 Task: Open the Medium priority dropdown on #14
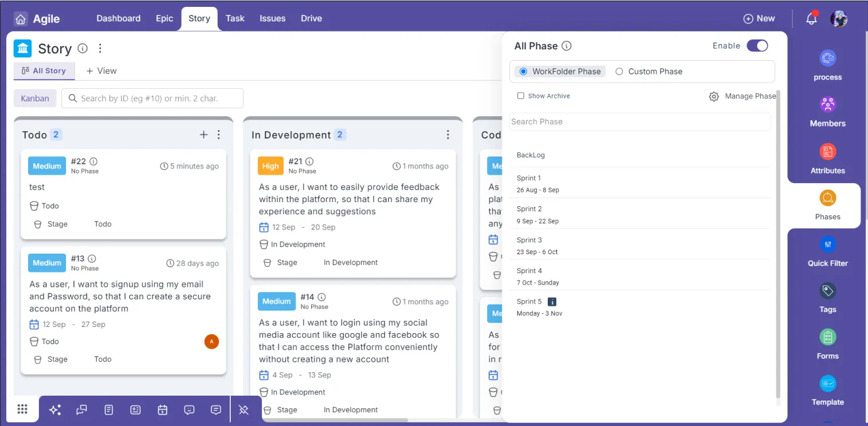(x=277, y=301)
